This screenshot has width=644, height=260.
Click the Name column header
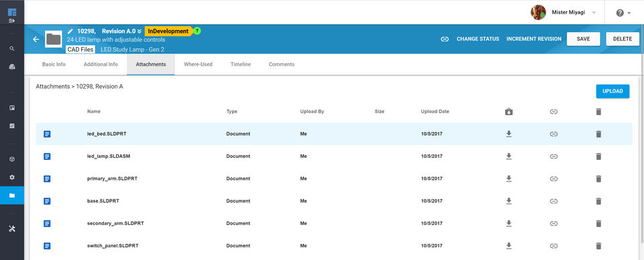click(94, 112)
